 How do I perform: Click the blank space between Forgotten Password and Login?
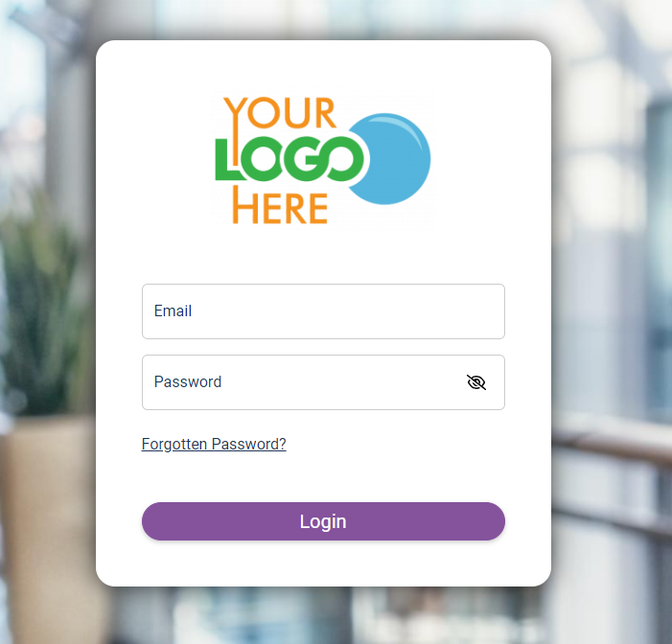(x=323, y=478)
